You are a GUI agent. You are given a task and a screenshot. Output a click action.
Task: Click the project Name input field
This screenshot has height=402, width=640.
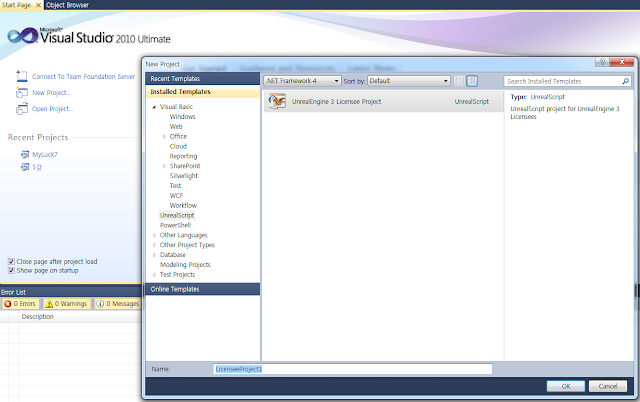click(353, 369)
